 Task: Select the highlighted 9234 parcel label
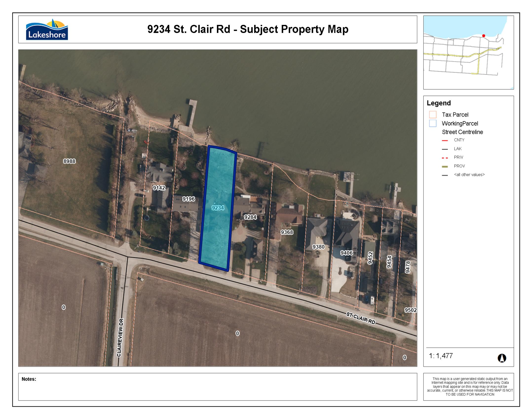coord(218,208)
